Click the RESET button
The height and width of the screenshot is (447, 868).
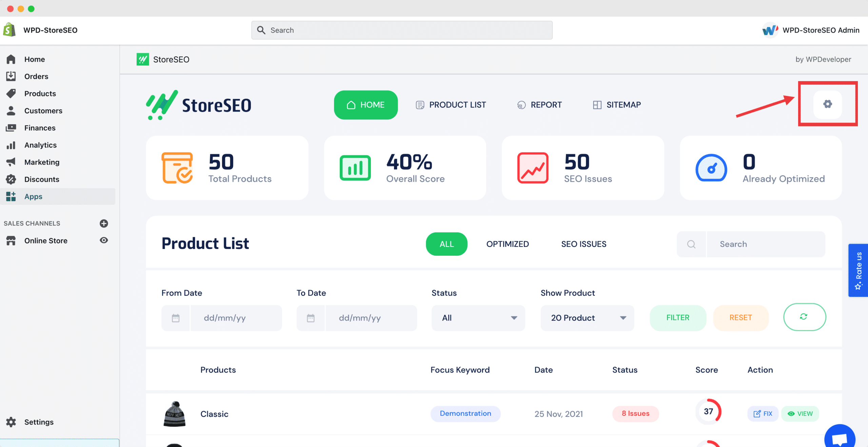[x=741, y=318]
